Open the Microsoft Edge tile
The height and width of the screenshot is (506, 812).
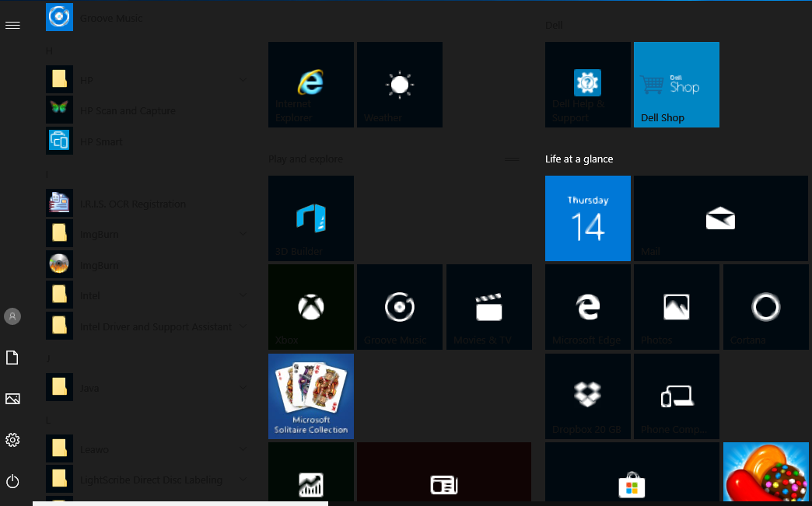click(x=588, y=307)
